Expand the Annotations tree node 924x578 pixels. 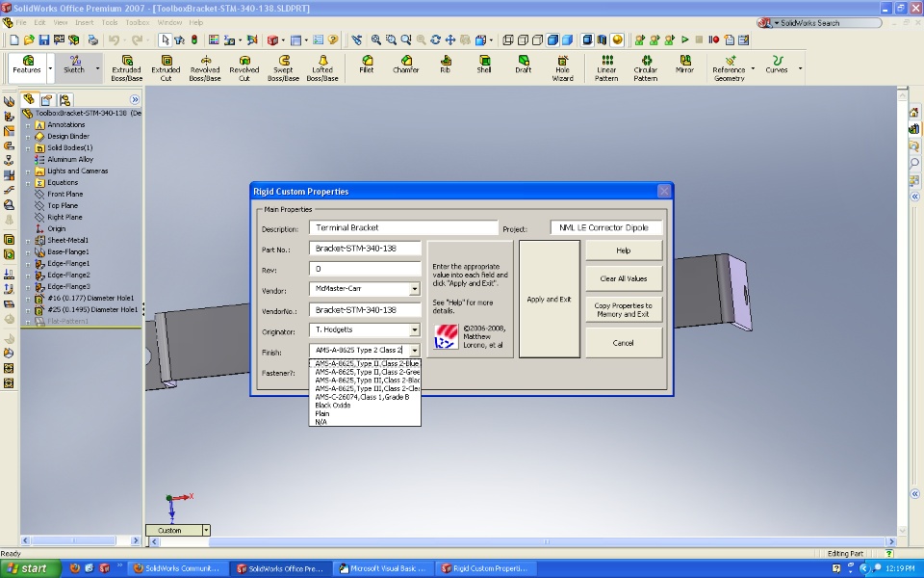click(28, 125)
